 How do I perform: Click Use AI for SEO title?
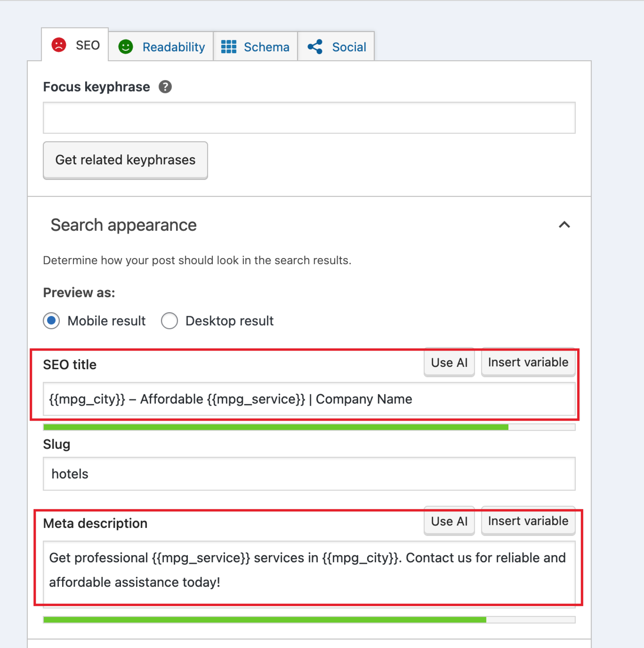[449, 363]
